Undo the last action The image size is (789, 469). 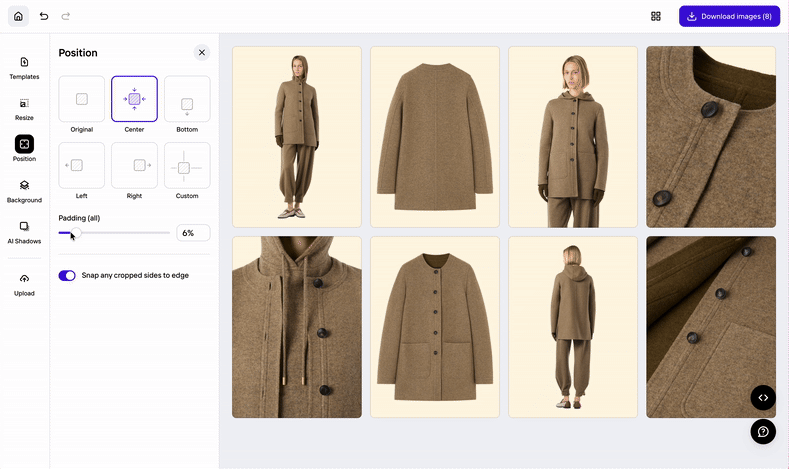[44, 16]
